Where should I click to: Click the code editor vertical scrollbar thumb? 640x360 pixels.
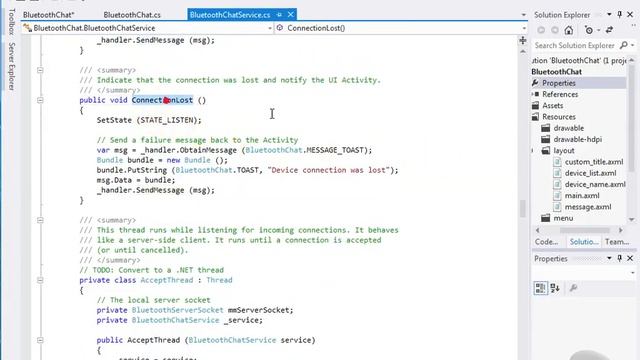point(523,209)
